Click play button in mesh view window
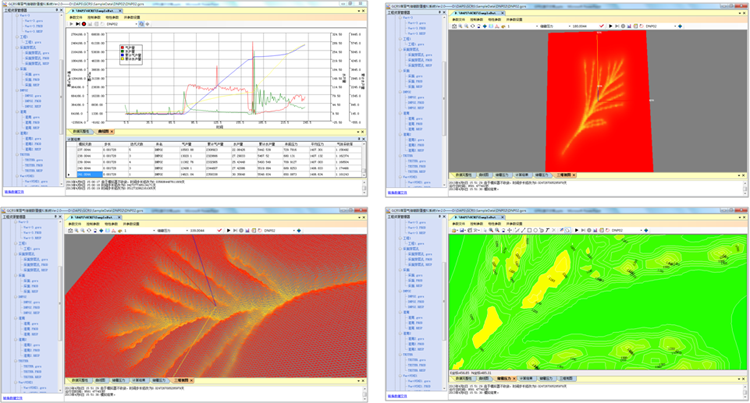Image resolution: width=750 pixels, height=403 pixels. 229,230
